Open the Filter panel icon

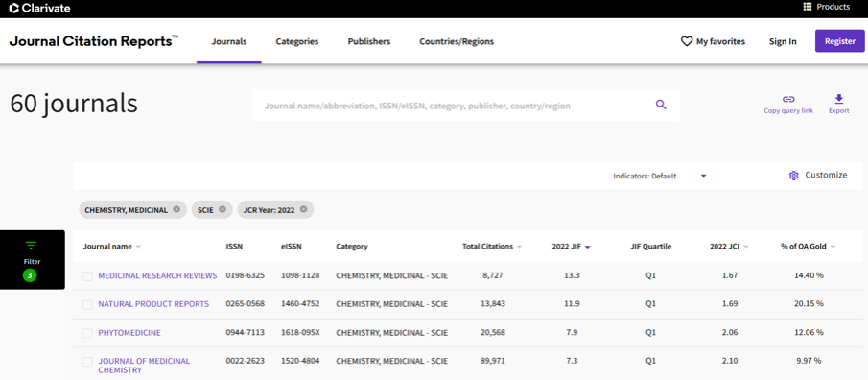[32, 246]
